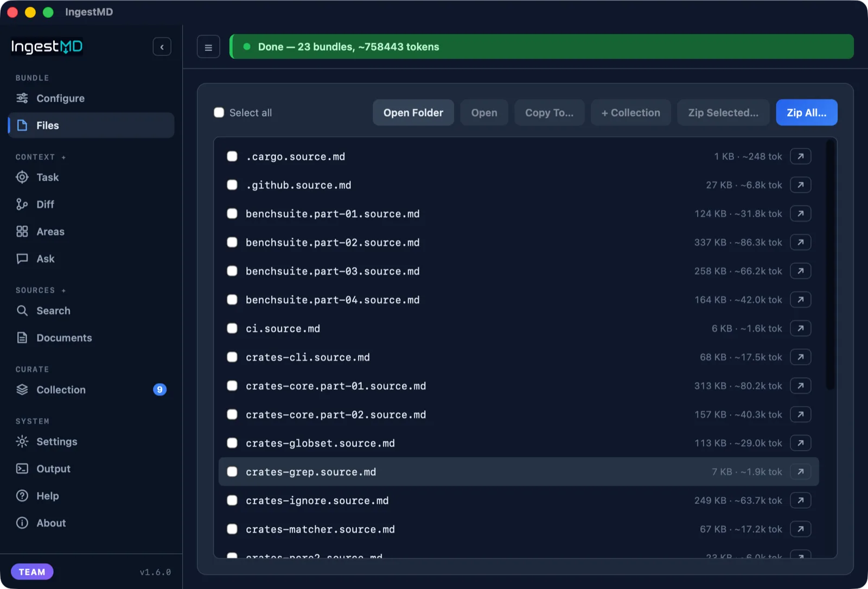868x589 pixels.
Task: Open the About page
Action: coord(91,523)
